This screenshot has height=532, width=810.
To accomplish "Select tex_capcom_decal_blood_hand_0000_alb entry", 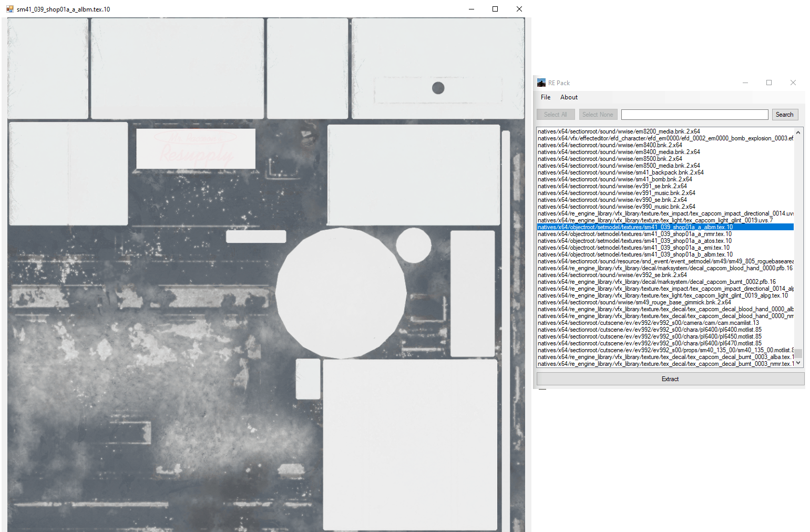I will point(665,309).
